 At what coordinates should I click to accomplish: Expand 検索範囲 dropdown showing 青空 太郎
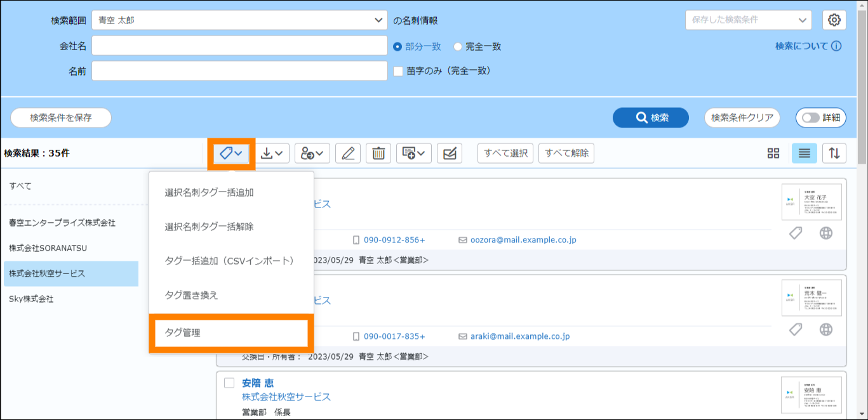pyautogui.click(x=239, y=20)
